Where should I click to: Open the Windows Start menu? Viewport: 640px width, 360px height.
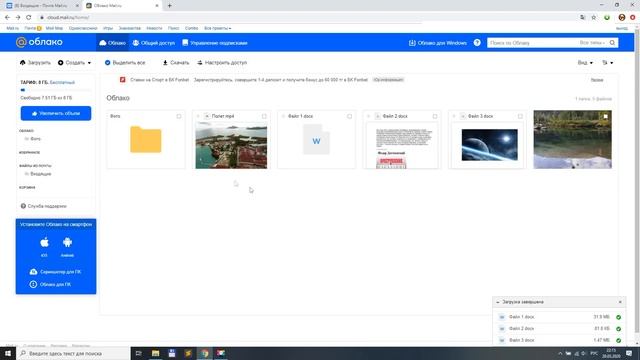(x=8, y=353)
